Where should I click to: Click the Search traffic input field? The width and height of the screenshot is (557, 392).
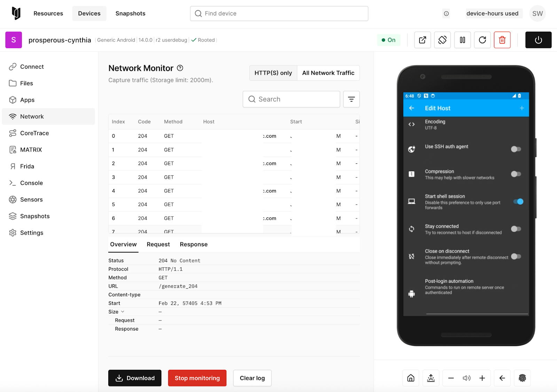click(x=291, y=99)
